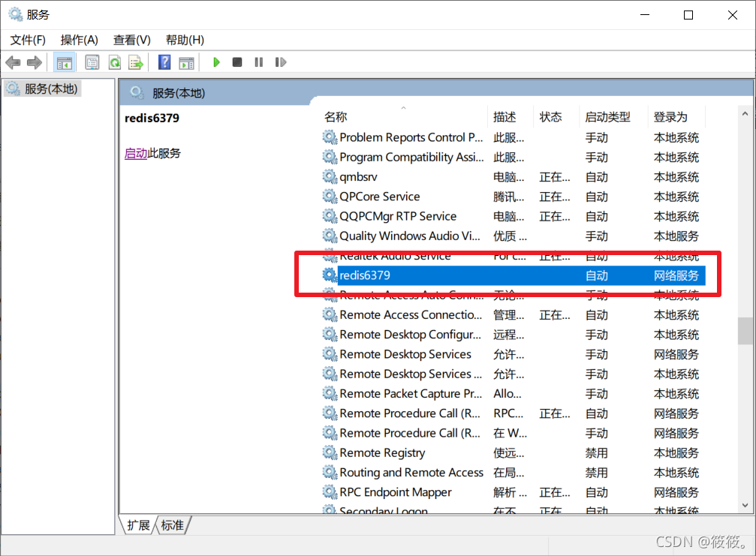
Task: Click the scrollbar down arrow
Action: (745, 506)
